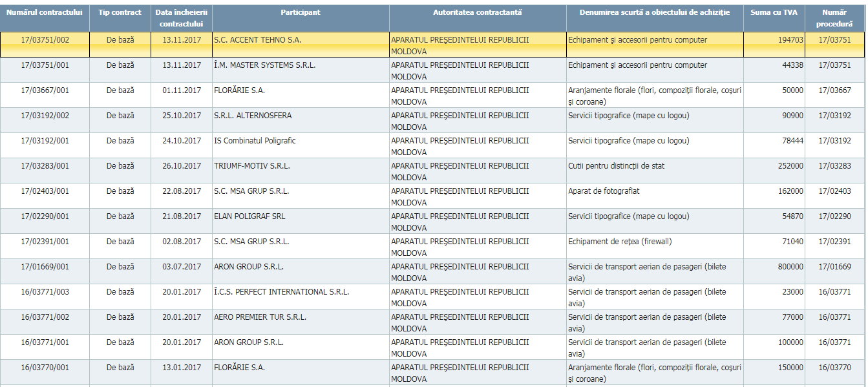868x387 pixels.
Task: Click the sum 194703
Action: (791, 40)
